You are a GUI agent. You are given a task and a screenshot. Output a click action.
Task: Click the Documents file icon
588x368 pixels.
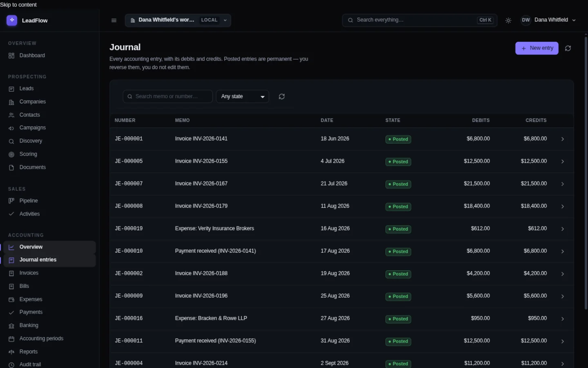click(x=11, y=167)
